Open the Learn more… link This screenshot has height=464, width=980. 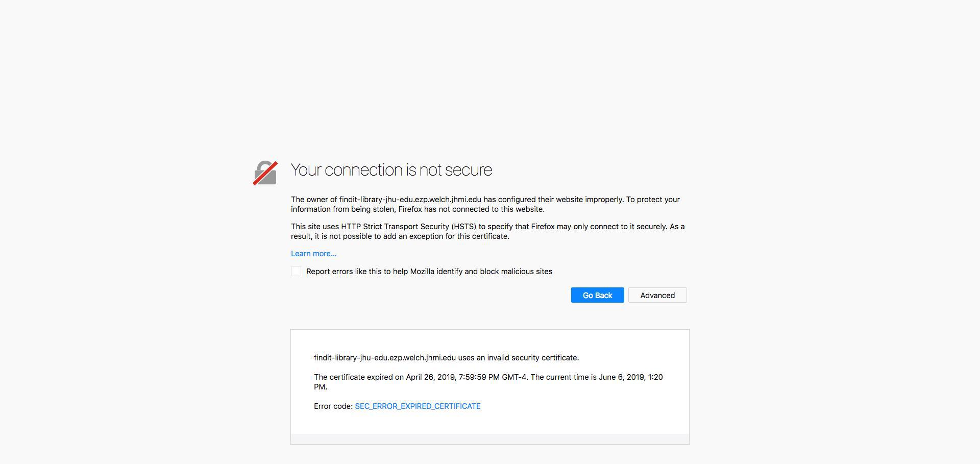pyautogui.click(x=313, y=254)
